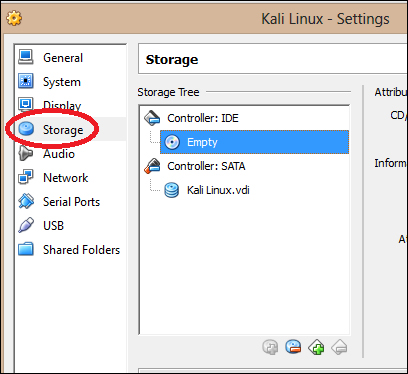Go to Network settings
408x374 pixels.
65,178
